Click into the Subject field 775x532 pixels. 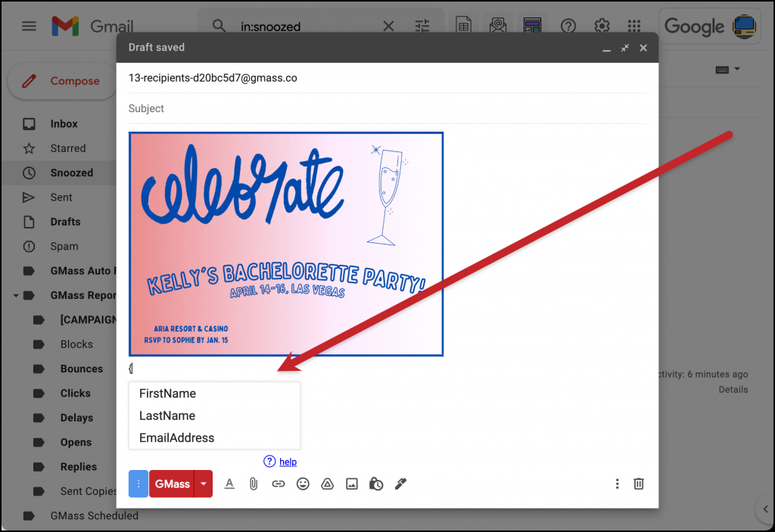coord(386,108)
